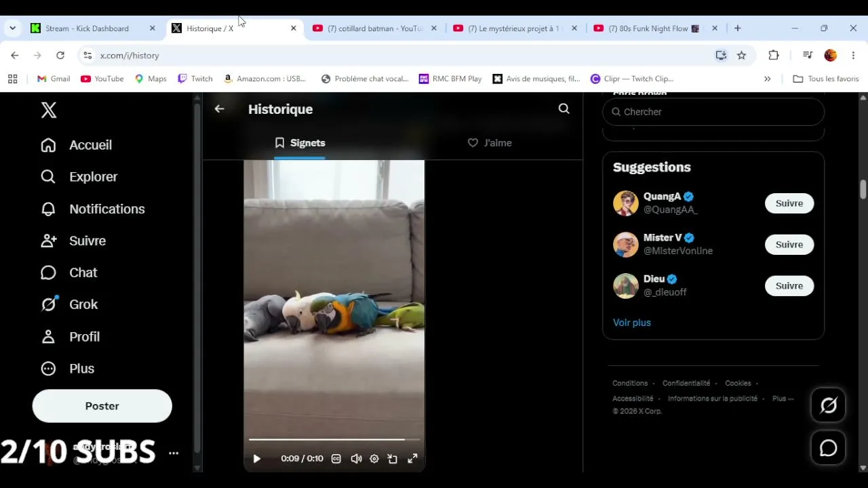
Task: Switch to cotillard batman YouTube tab
Action: pyautogui.click(x=374, y=28)
